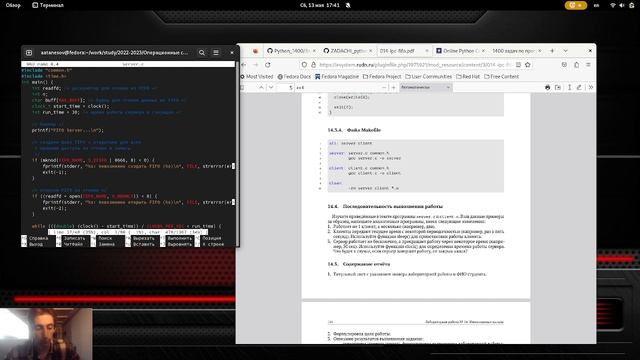Switch to the Python_1400 GitHub tab
Viewport: 640px width, 360px height.
[288, 51]
